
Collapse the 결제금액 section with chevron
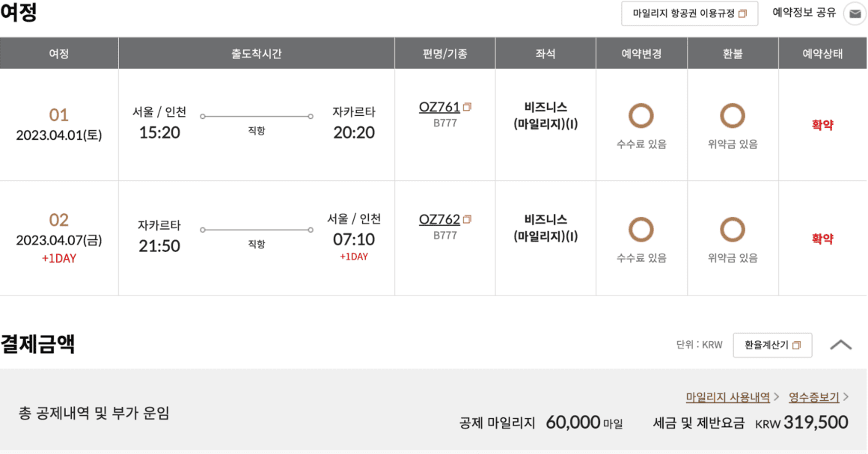(841, 345)
